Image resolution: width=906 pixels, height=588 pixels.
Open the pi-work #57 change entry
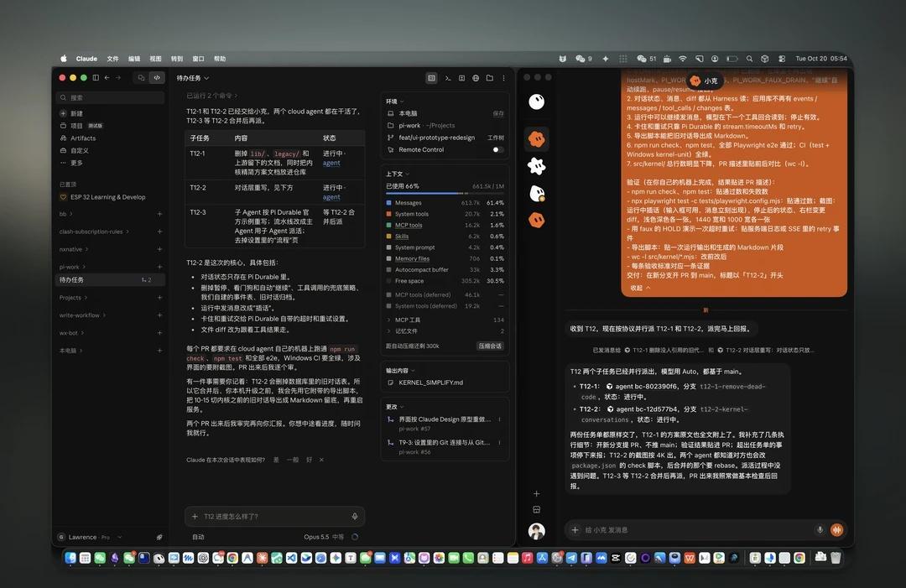point(443,424)
